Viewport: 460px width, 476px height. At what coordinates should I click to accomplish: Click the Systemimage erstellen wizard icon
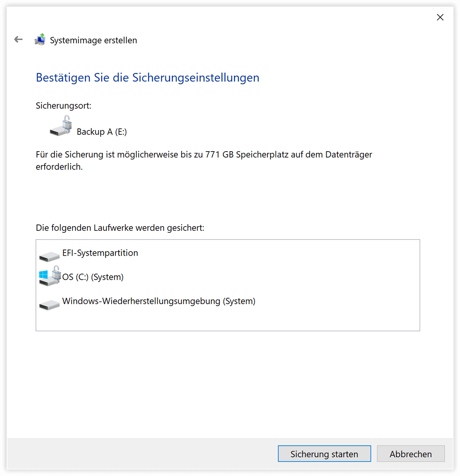point(40,40)
